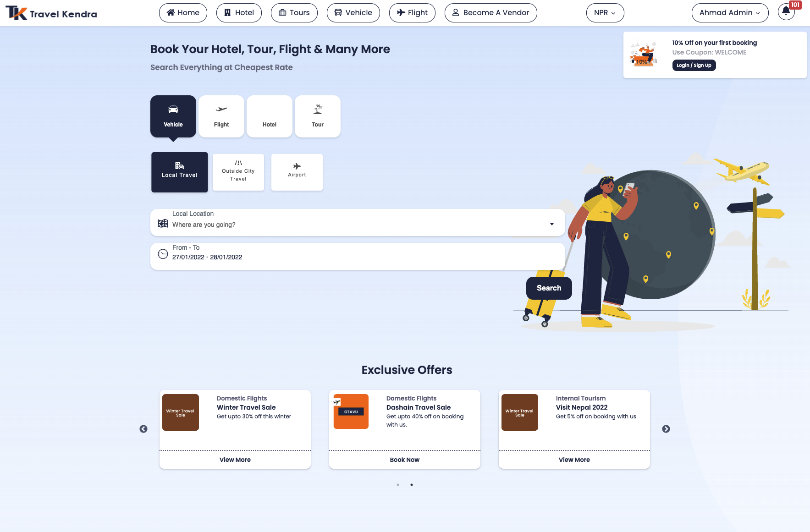Select the Local Travel option
The image size is (810, 532).
(180, 172)
